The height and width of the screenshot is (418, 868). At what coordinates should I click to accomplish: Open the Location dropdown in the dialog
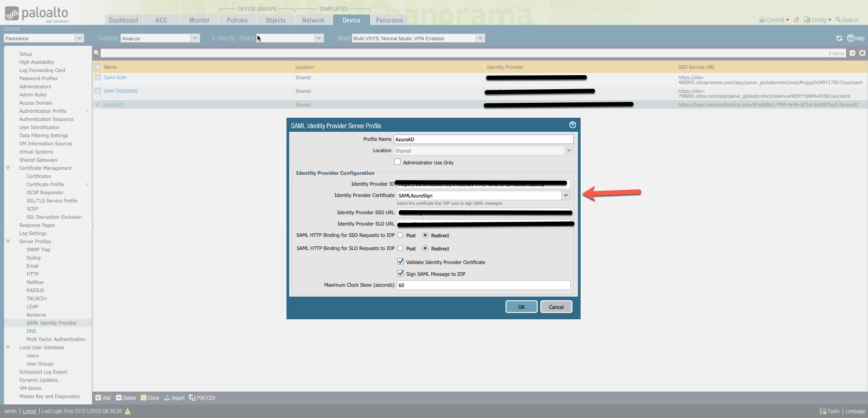(x=569, y=151)
